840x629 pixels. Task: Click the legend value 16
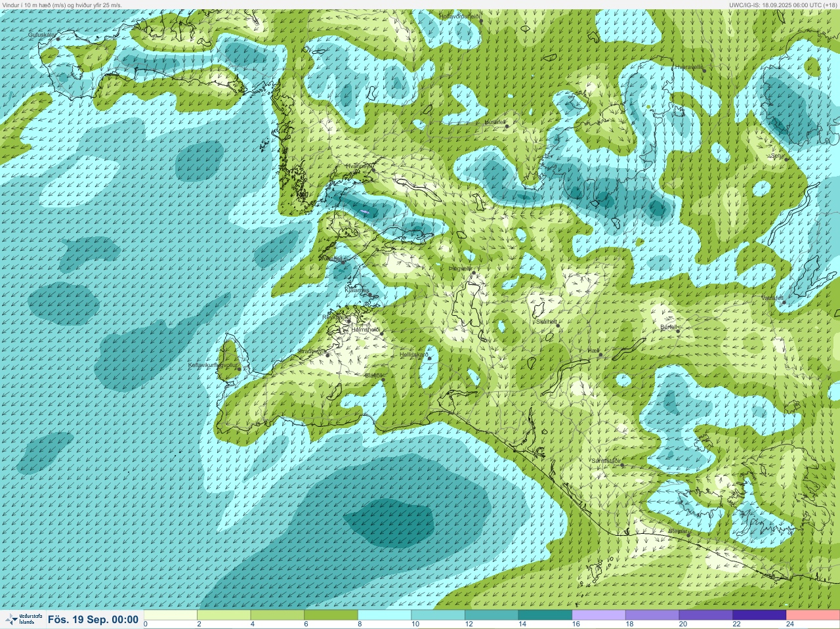pyautogui.click(x=576, y=624)
